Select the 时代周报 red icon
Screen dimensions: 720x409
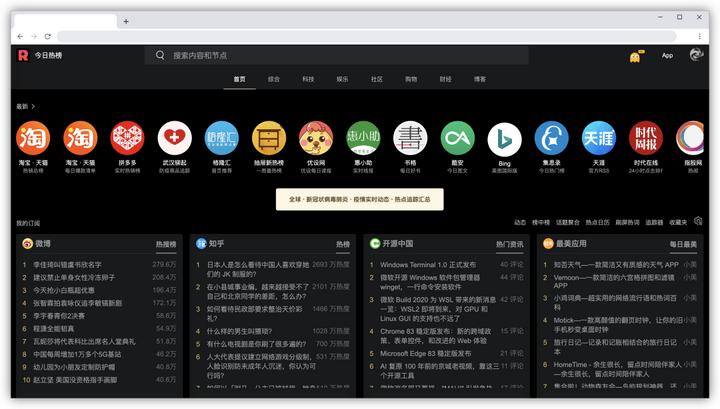tap(646, 138)
